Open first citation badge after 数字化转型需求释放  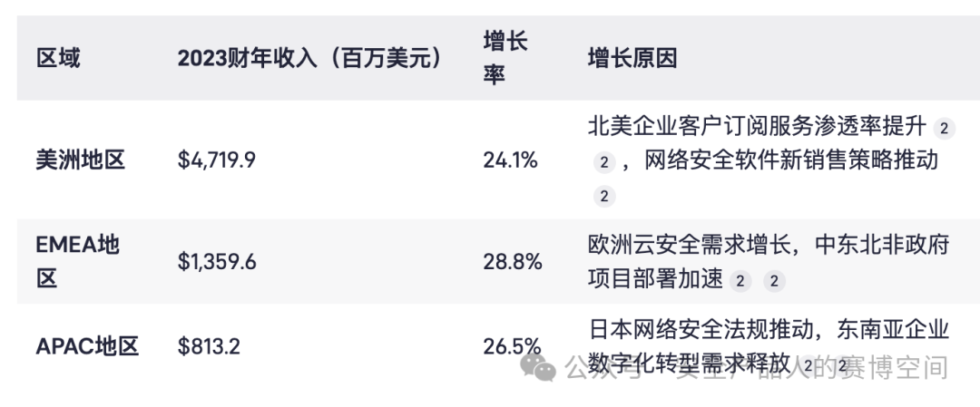point(808,365)
